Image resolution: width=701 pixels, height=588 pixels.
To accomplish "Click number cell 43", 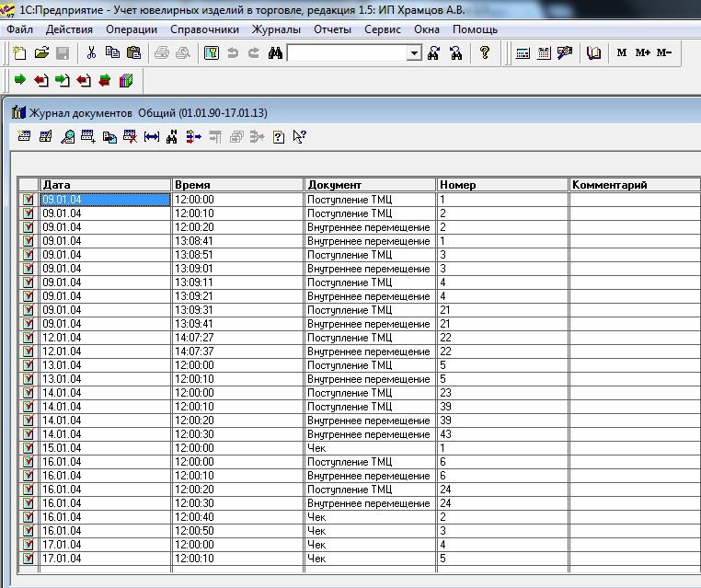I will click(502, 434).
